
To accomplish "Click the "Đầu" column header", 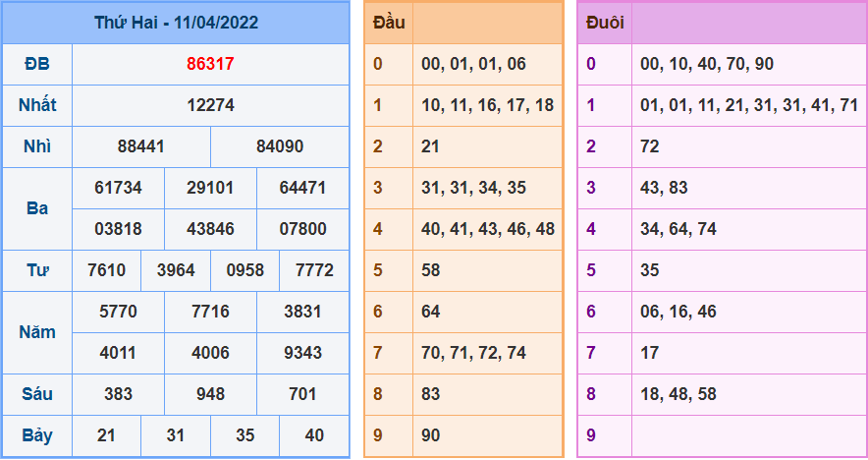I will coord(389,23).
